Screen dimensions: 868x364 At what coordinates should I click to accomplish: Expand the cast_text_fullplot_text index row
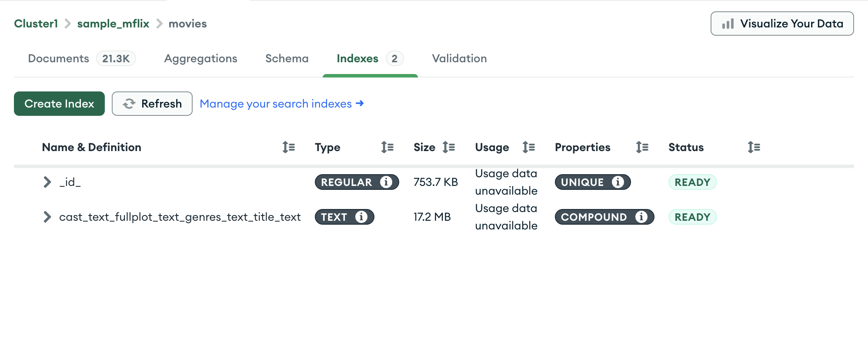click(47, 217)
